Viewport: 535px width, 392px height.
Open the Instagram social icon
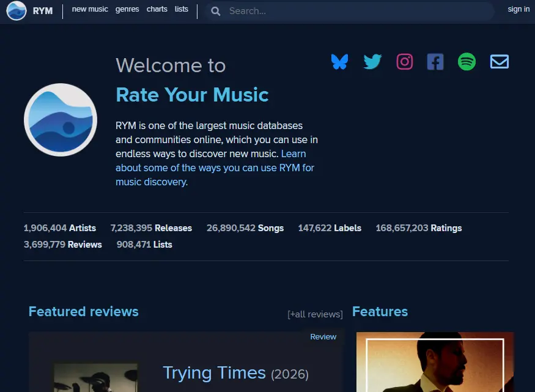pyautogui.click(x=405, y=62)
